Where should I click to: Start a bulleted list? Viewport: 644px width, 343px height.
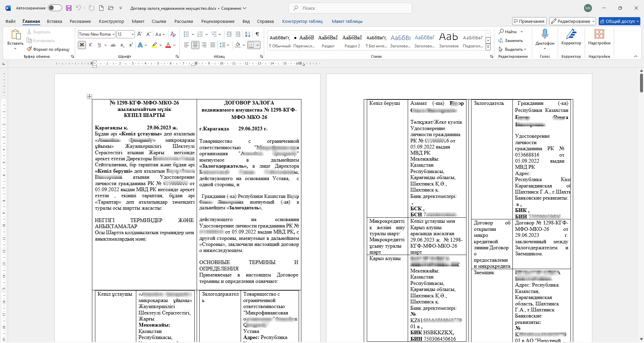pos(187,34)
